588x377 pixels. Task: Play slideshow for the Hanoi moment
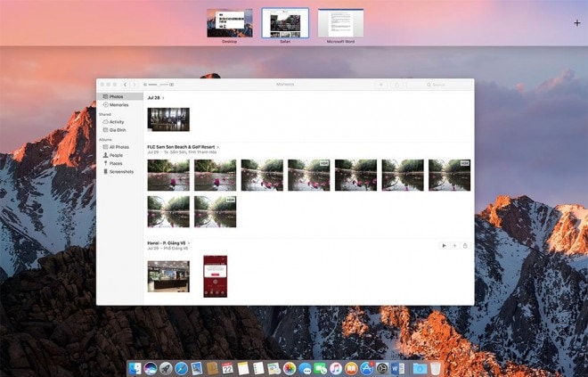(444, 246)
